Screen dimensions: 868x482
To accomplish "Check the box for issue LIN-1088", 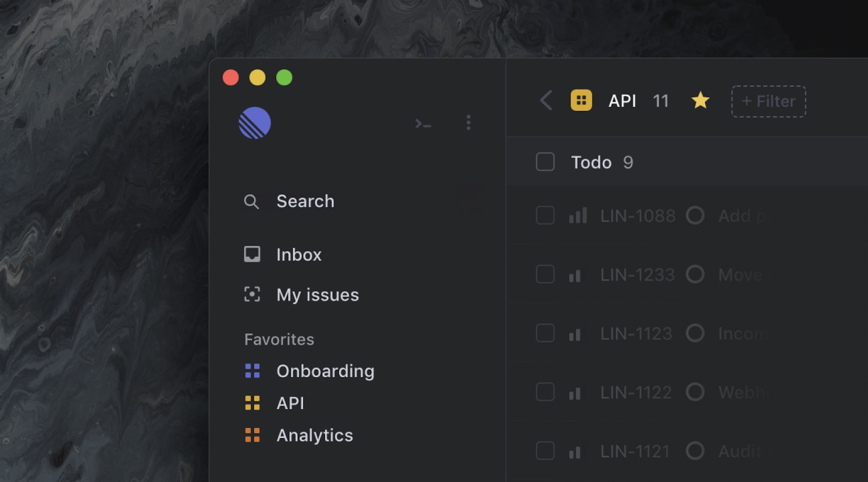I will click(545, 216).
